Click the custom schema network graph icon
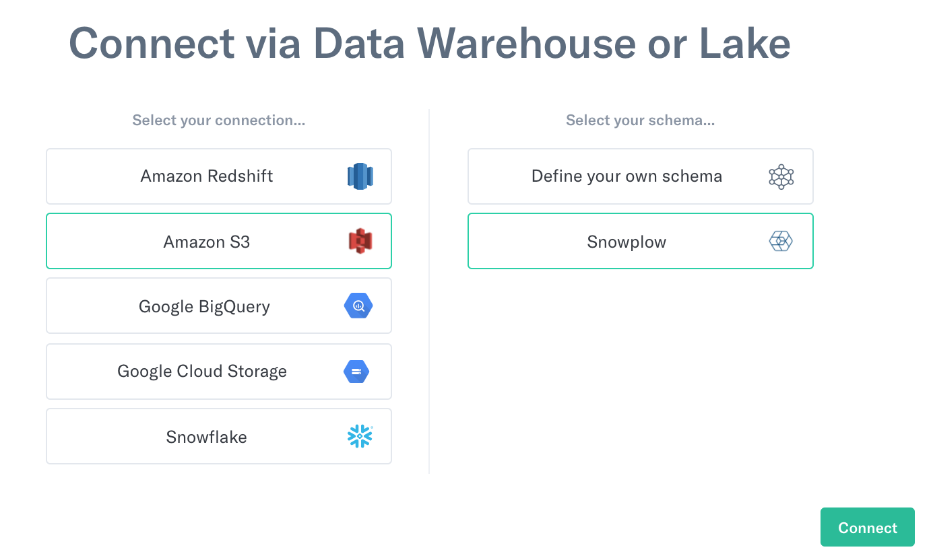This screenshot has height=560, width=931. (781, 176)
